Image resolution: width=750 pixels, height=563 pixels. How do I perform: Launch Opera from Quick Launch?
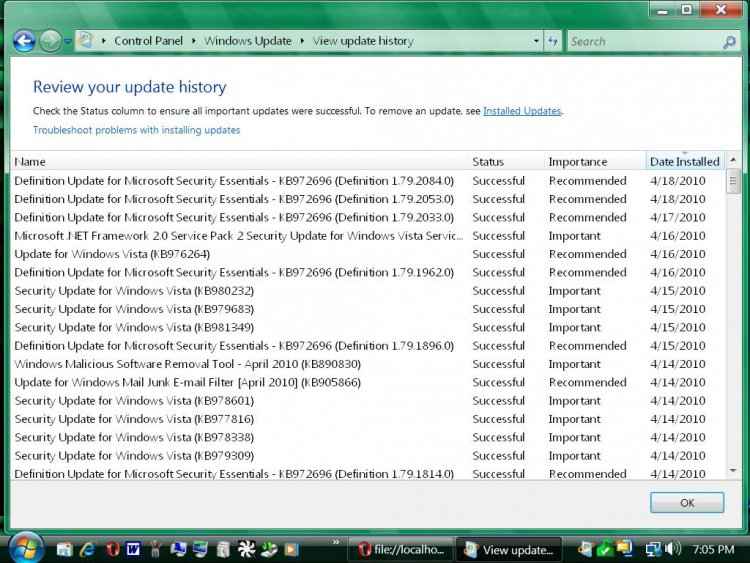[112, 549]
